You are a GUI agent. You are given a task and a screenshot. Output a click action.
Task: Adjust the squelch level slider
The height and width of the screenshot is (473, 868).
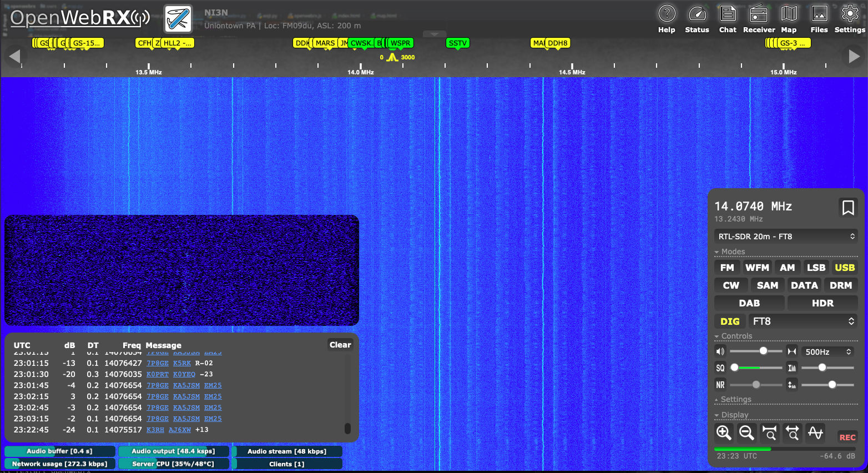pyautogui.click(x=756, y=368)
